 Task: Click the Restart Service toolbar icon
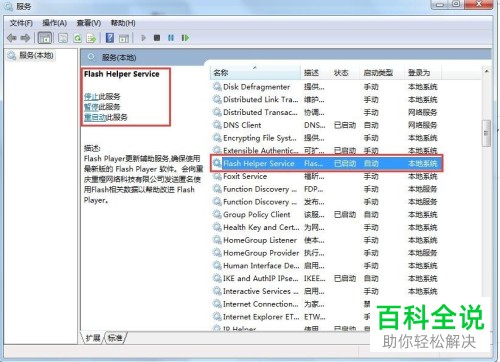point(185,38)
